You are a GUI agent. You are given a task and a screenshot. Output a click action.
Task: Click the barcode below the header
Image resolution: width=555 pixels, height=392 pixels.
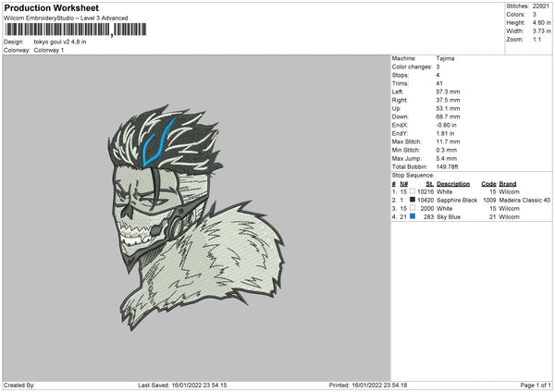point(76,30)
